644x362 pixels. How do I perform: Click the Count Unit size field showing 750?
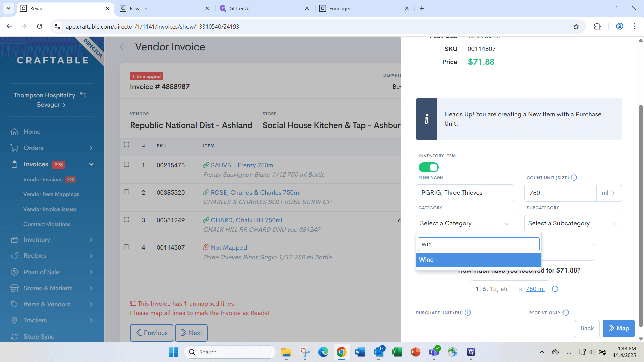560,193
